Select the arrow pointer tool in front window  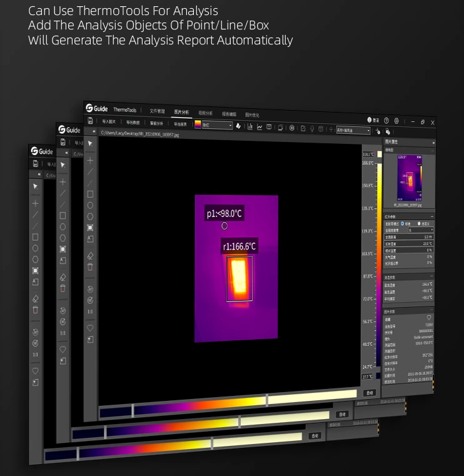click(90, 144)
